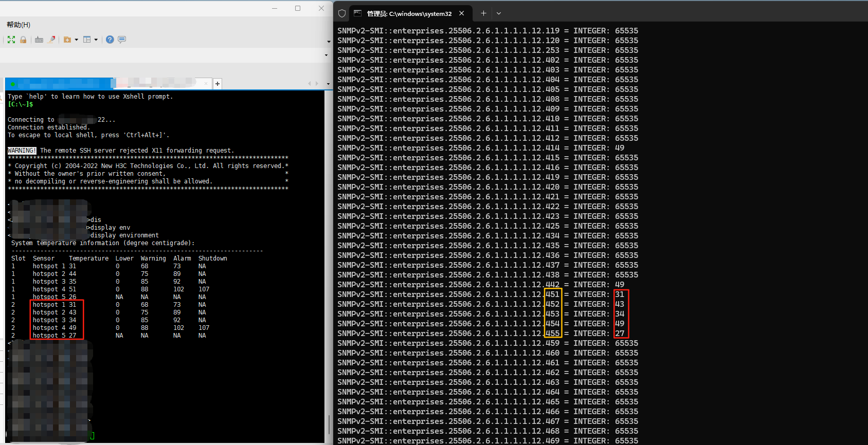The height and width of the screenshot is (445, 868).
Task: Click the window layout icon
Action: (x=87, y=40)
